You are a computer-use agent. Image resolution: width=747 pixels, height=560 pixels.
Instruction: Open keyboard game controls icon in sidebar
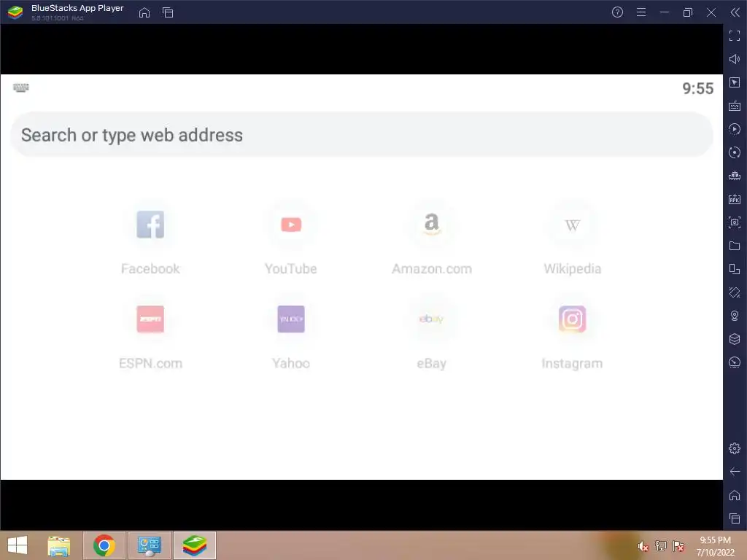point(735,106)
